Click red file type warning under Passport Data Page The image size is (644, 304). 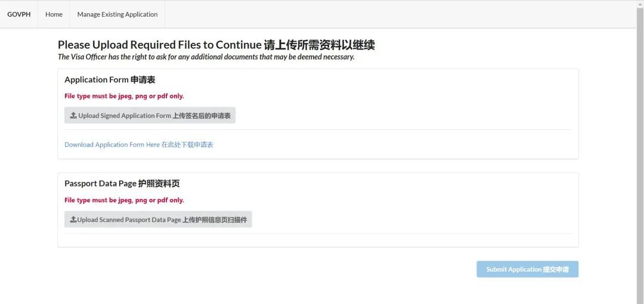click(x=124, y=200)
